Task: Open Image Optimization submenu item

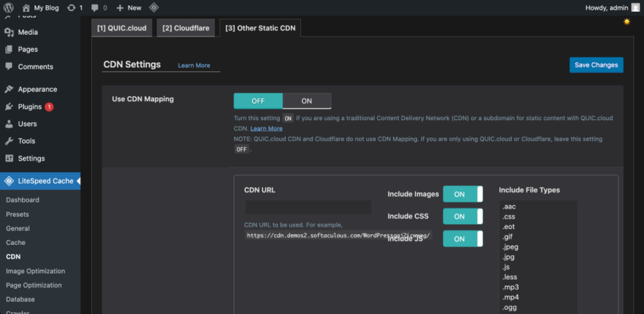Action: point(35,271)
